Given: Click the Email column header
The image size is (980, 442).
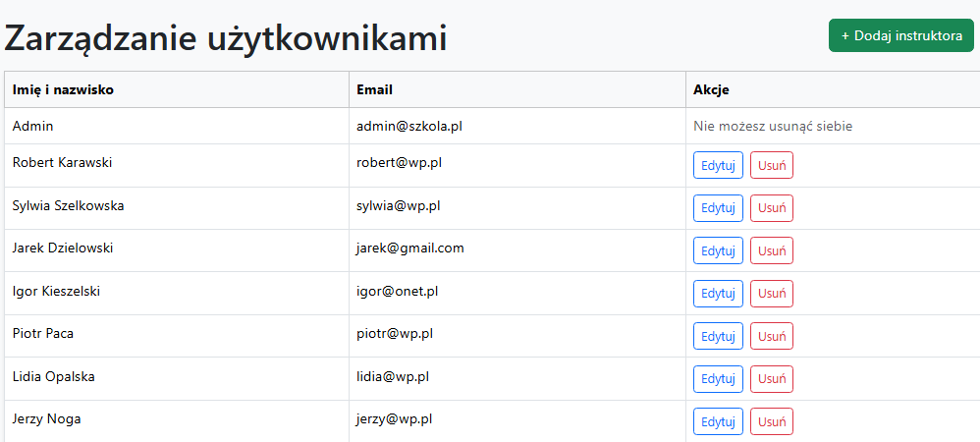Looking at the screenshot, I should [x=374, y=89].
